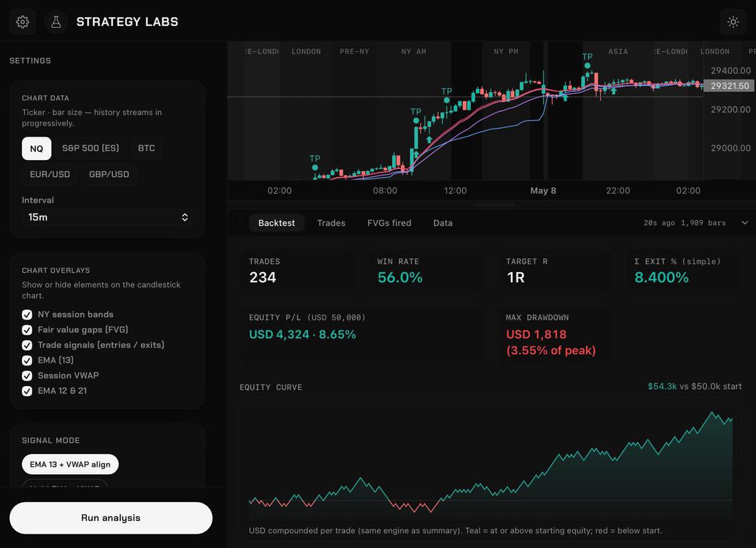Click the 29000.00 price axis label
This screenshot has width=756, height=548.
click(x=731, y=148)
